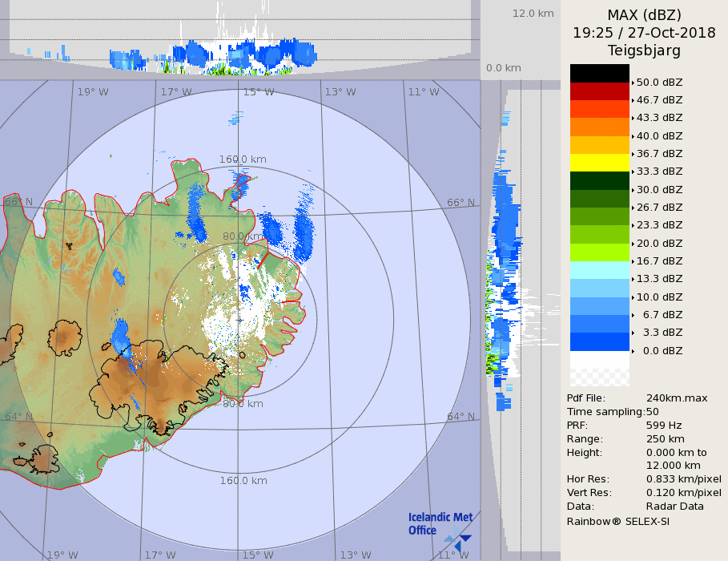This screenshot has height=561, width=728.
Task: Pick the dark blue 0.0 dBZ swatch
Action: (599, 342)
